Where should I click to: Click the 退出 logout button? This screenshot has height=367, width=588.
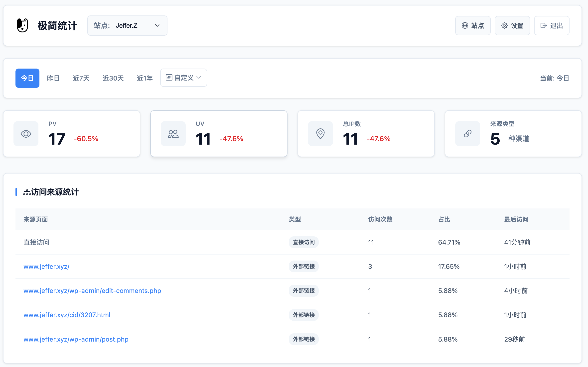point(552,25)
